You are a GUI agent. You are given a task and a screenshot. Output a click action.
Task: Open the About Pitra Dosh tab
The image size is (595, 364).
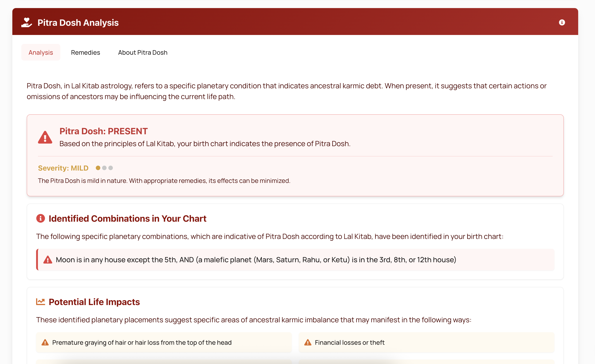(x=143, y=52)
